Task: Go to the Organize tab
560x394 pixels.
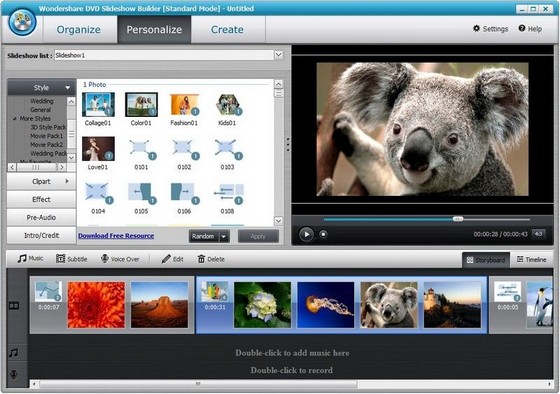Action: (79, 29)
